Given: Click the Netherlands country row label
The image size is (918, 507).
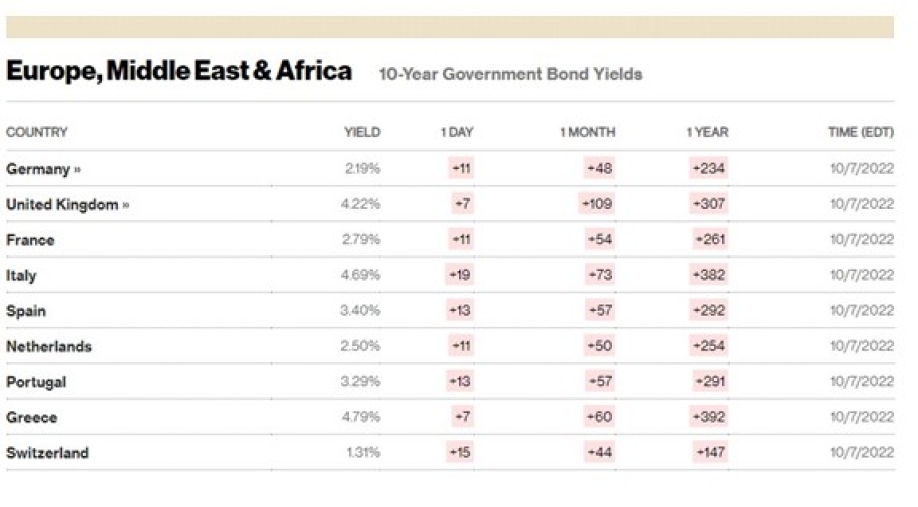Looking at the screenshot, I should pos(49,346).
